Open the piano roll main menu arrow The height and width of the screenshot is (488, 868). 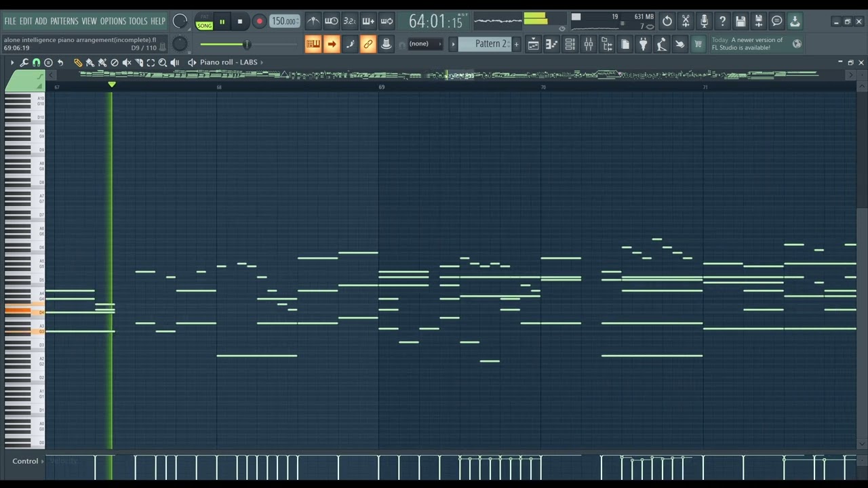[x=12, y=62]
